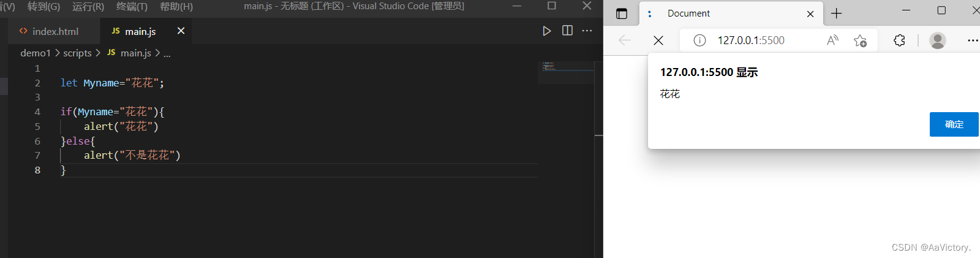Select the scripts folder in the breadcrumb
The height and width of the screenshot is (258, 980).
(77, 53)
